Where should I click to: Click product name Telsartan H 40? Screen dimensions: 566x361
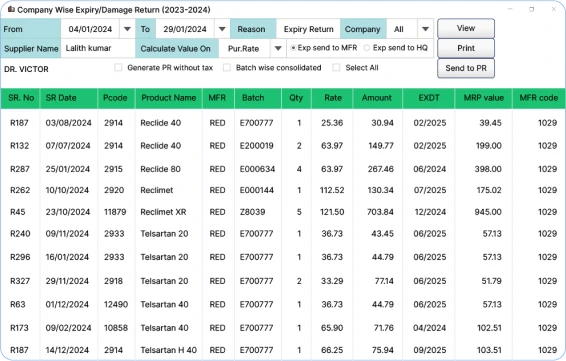point(169,350)
